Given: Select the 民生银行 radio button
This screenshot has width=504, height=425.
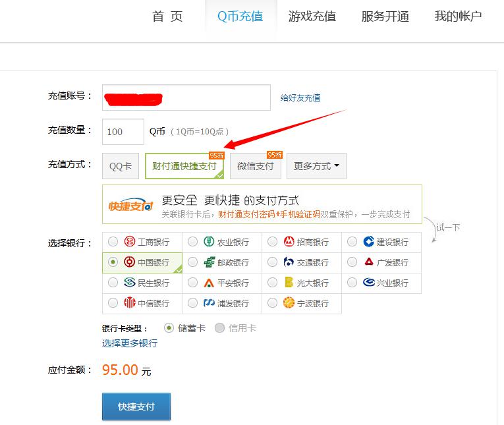Looking at the screenshot, I should [113, 282].
